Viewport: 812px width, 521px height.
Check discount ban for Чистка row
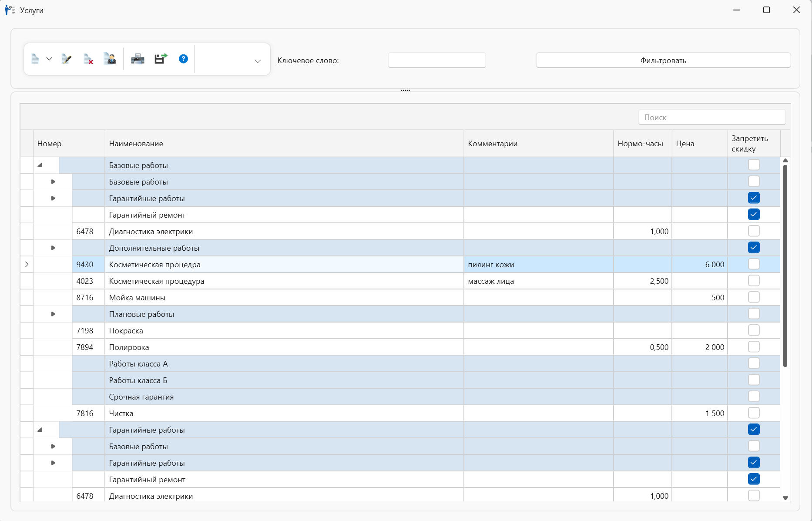pos(754,413)
